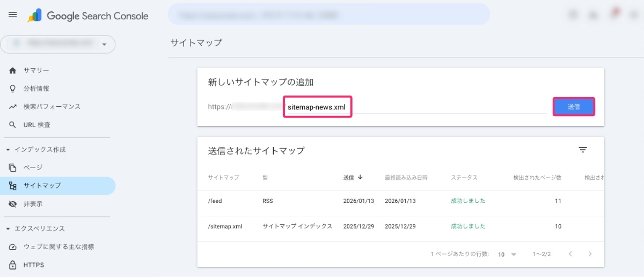Open the sitemap table filter icon
Screen dimensions: 644x277
(x=583, y=150)
